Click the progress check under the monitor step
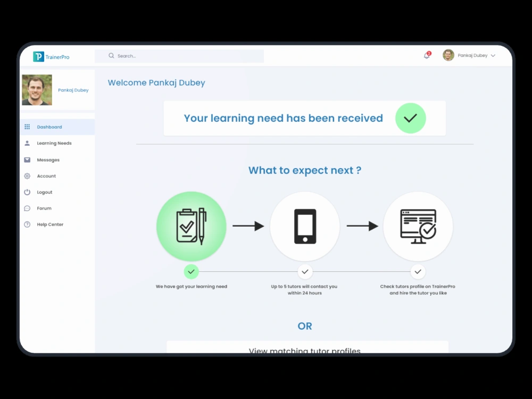 coord(418,271)
